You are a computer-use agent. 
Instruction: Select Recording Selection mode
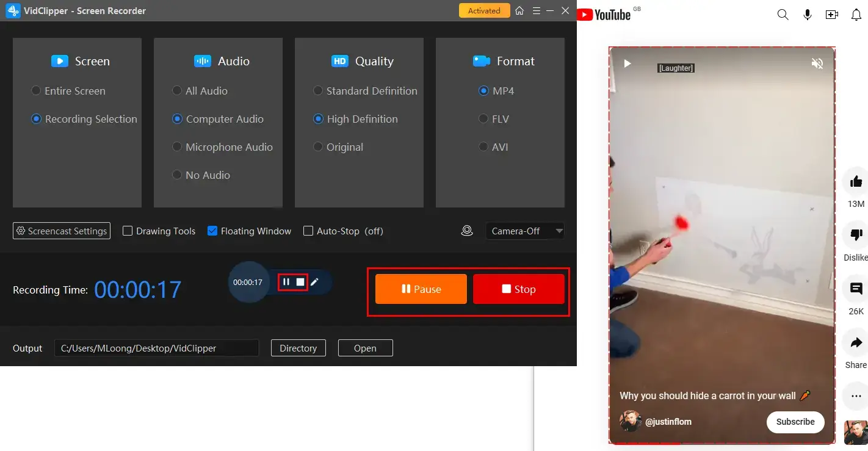coord(84,119)
